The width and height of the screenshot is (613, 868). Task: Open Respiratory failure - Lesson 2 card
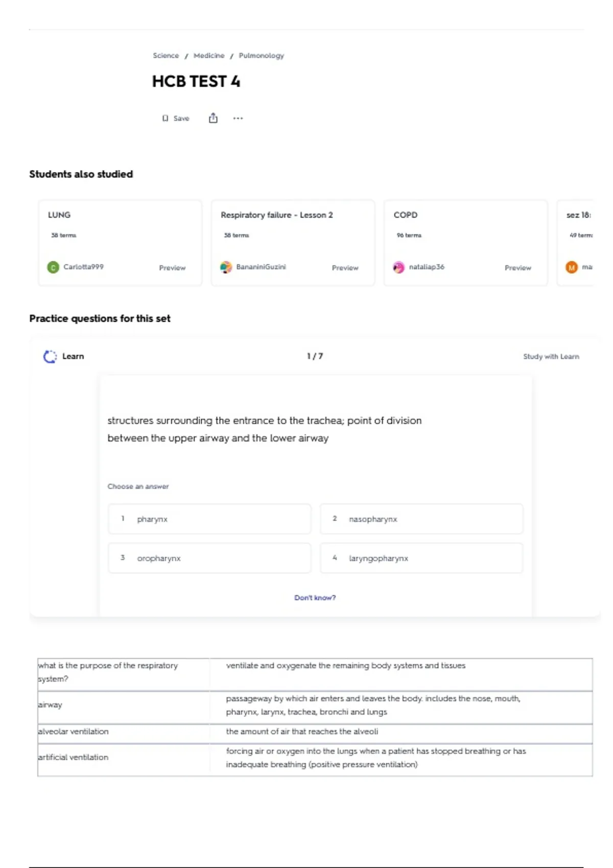pos(293,243)
